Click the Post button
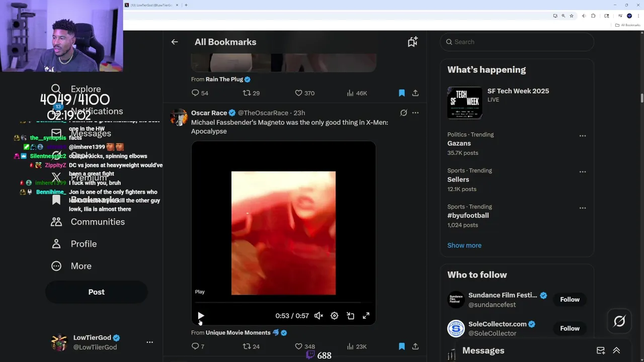 click(97, 292)
